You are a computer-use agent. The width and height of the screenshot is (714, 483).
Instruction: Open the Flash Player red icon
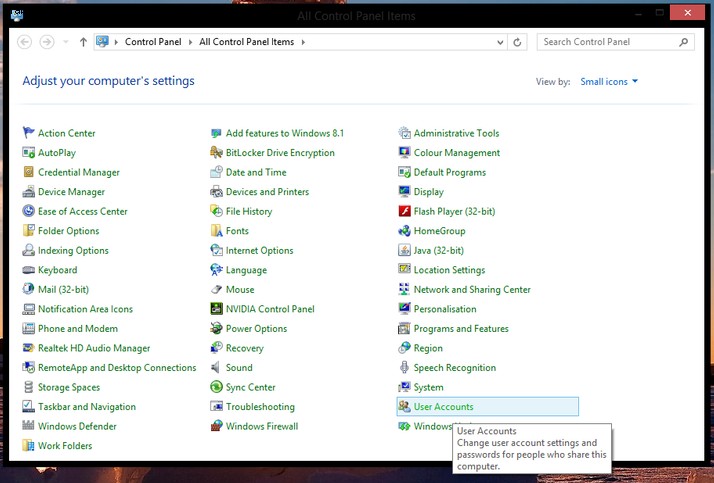pyautogui.click(x=404, y=211)
